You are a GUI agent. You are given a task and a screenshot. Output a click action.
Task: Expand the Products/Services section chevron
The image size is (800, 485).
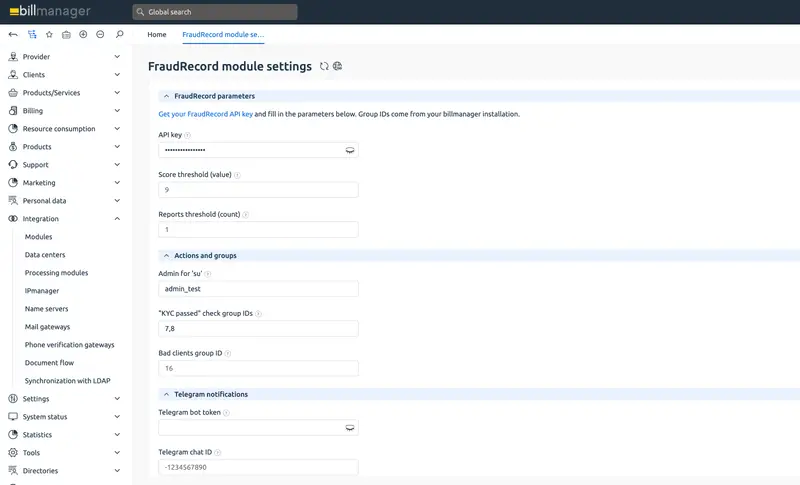point(117,93)
